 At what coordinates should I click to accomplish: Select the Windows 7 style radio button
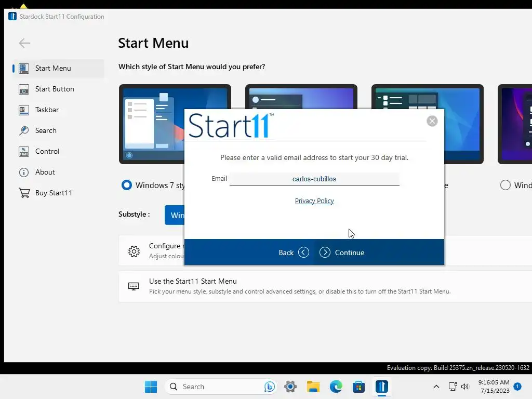pos(127,185)
